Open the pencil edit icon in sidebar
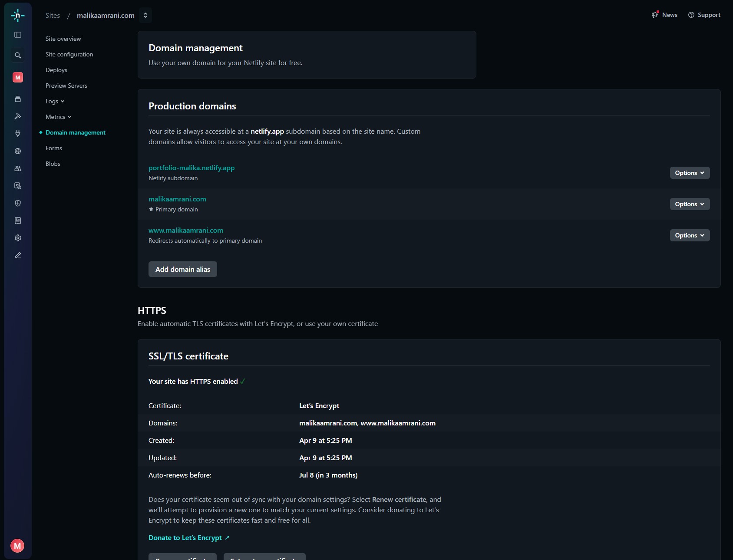 [x=18, y=255]
